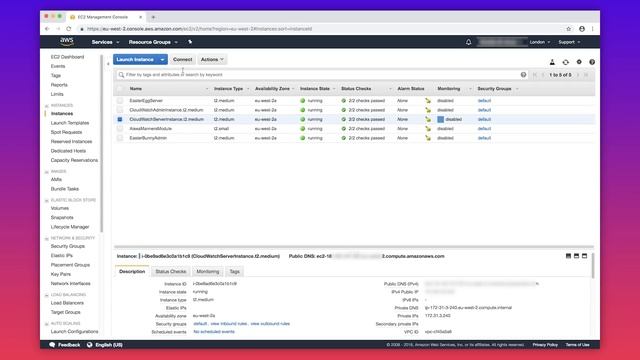
Task: Go to last page of results
Action: coord(586,75)
